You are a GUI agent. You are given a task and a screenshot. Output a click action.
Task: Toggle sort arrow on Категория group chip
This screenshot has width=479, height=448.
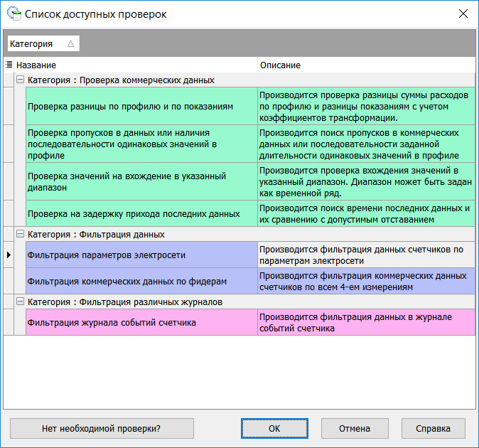70,43
